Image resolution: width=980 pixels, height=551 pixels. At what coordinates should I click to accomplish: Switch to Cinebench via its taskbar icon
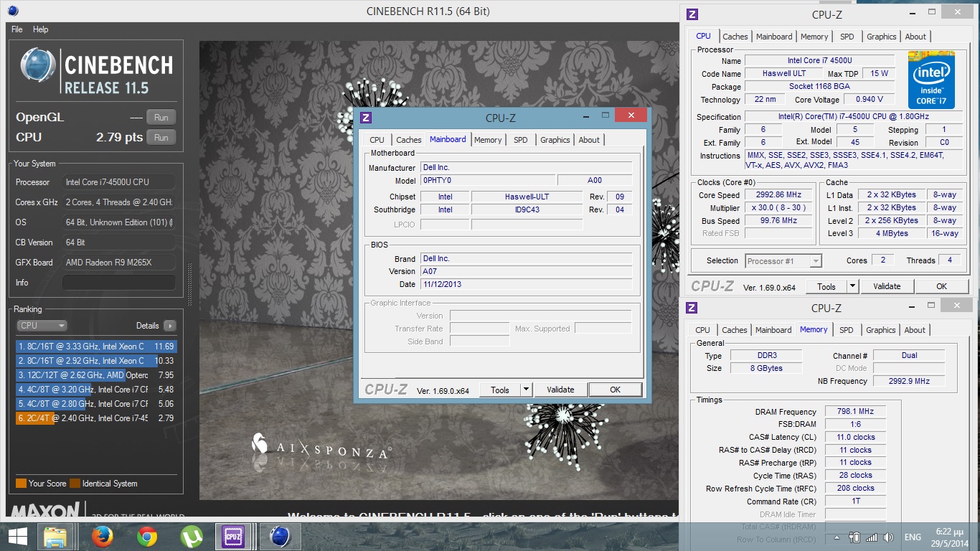280,536
